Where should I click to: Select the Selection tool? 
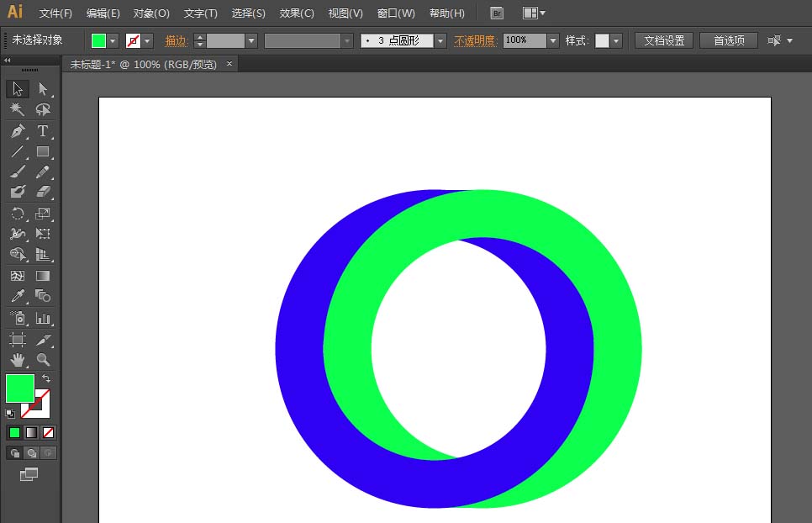18,91
